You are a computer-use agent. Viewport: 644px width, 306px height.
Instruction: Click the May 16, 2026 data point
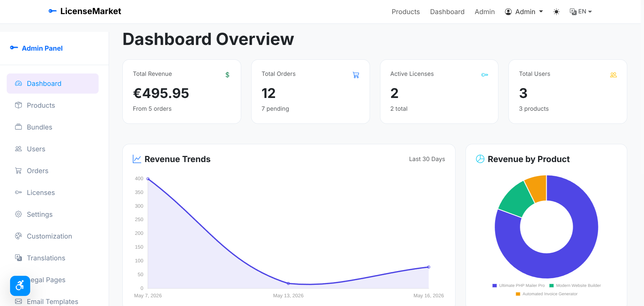429,267
